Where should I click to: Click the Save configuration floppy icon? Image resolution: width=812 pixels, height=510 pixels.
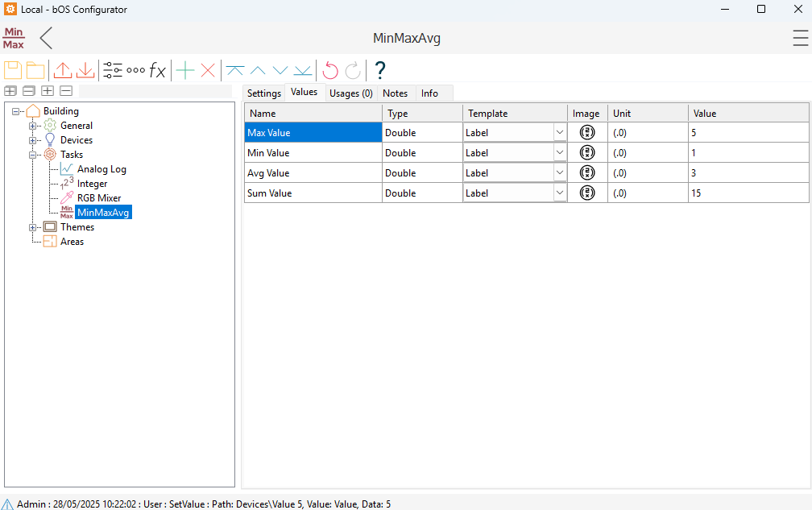point(13,70)
